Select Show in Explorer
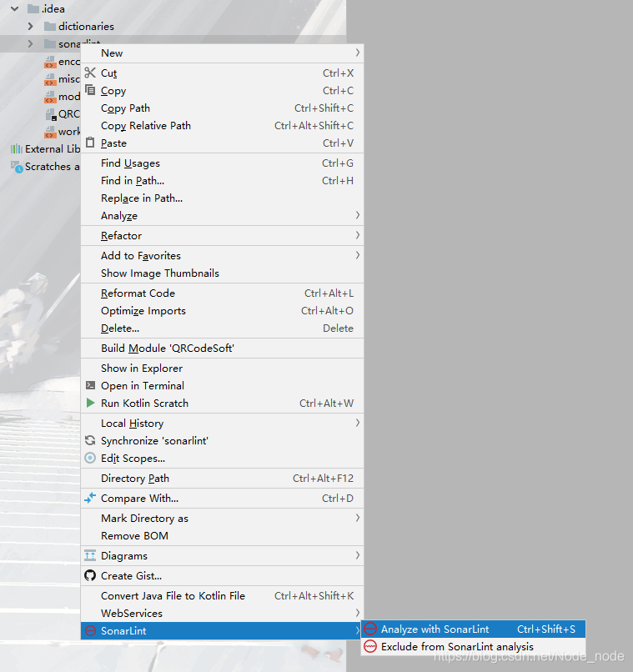The image size is (633, 672). tap(222, 369)
